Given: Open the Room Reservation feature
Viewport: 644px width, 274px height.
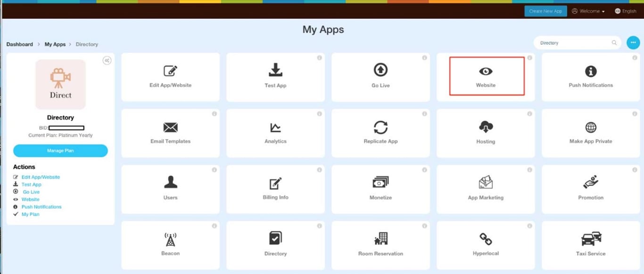Looking at the screenshot, I should 380,244.
